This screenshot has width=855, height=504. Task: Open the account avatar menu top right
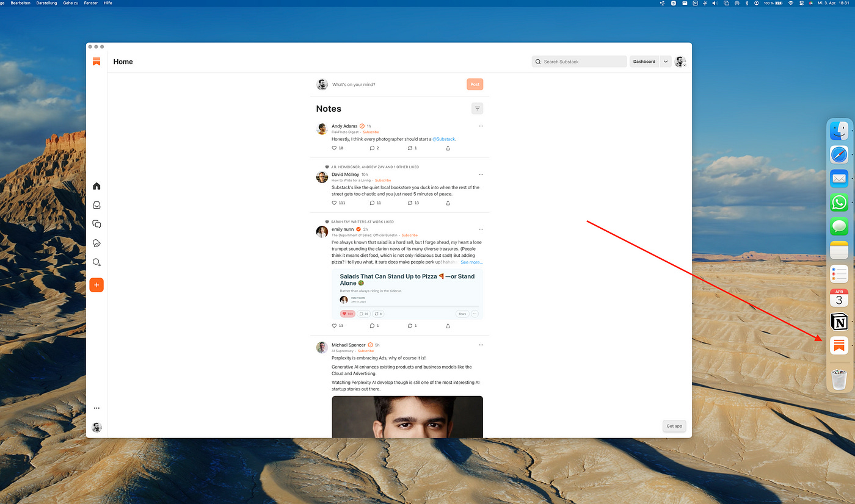[x=680, y=62]
